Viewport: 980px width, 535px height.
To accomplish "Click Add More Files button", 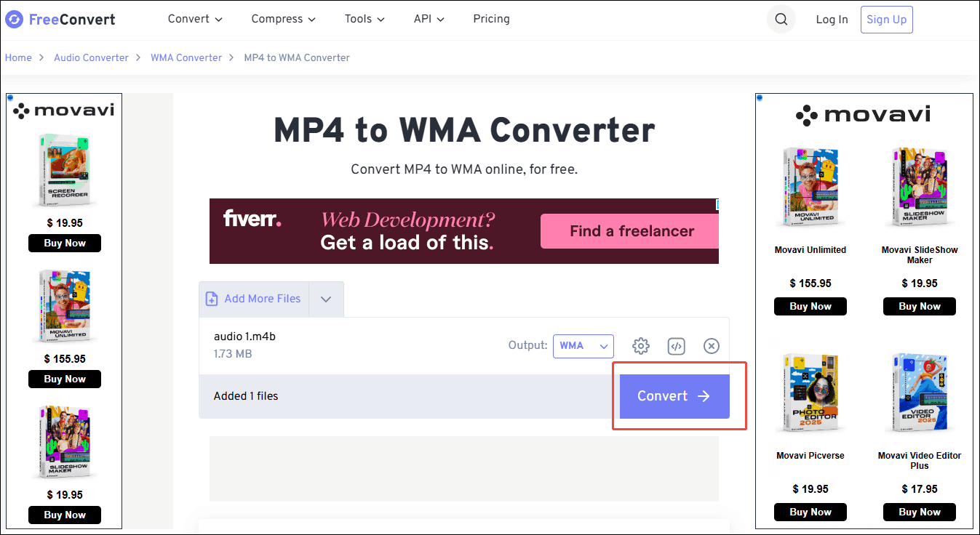I will pyautogui.click(x=254, y=299).
